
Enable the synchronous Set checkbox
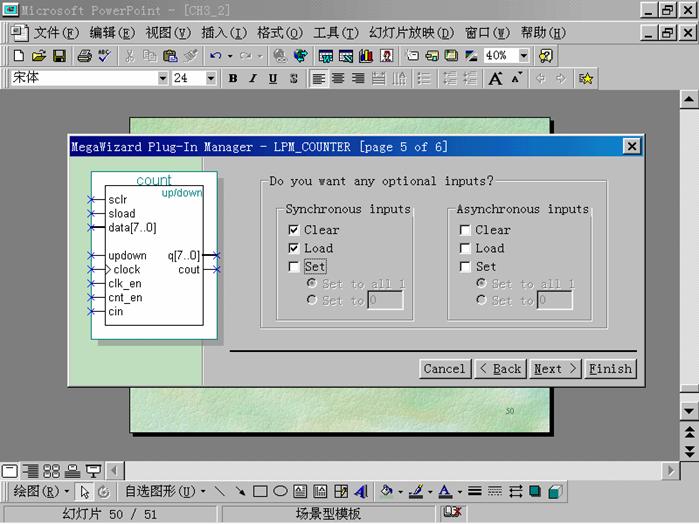[x=293, y=266]
